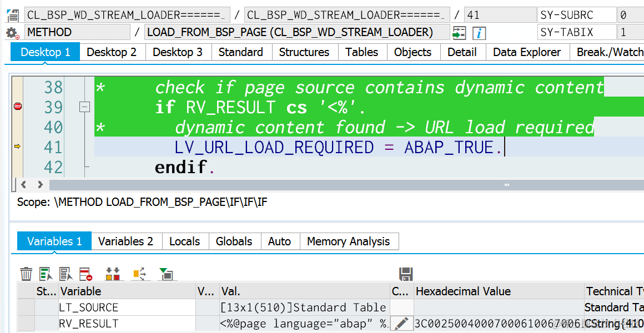The width and height of the screenshot is (644, 333).
Task: Open the Objects tab
Action: pos(412,52)
